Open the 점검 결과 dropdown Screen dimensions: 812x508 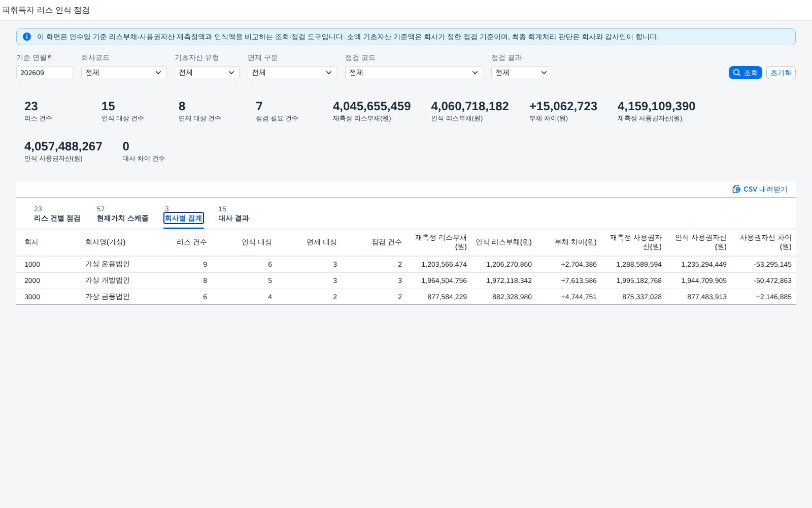click(522, 73)
